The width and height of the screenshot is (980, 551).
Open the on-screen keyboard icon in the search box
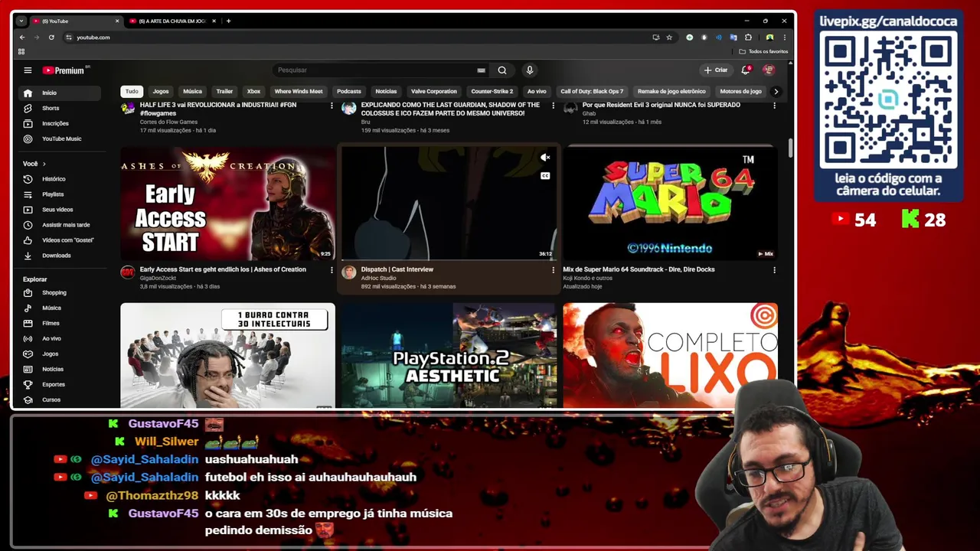point(481,70)
